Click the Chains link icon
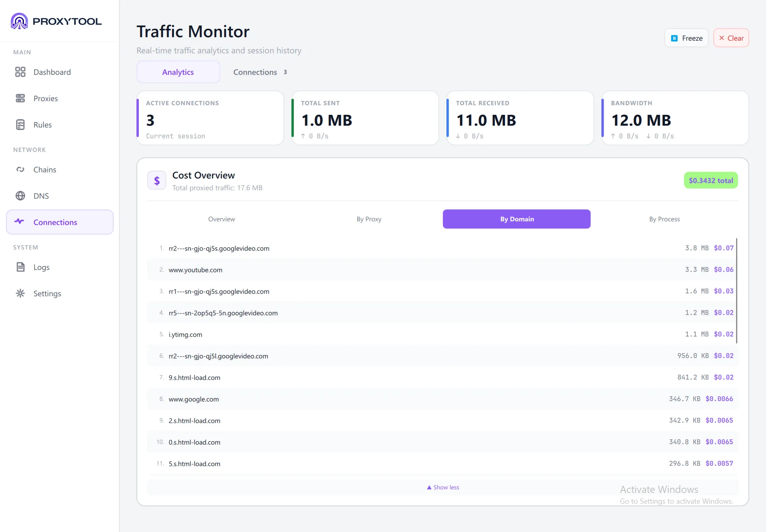The image size is (766, 532). point(20,169)
